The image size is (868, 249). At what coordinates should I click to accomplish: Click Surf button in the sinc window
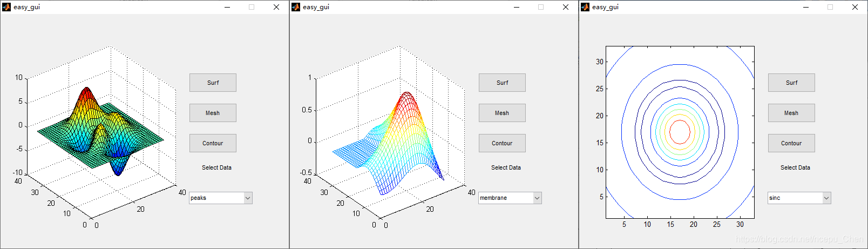791,83
